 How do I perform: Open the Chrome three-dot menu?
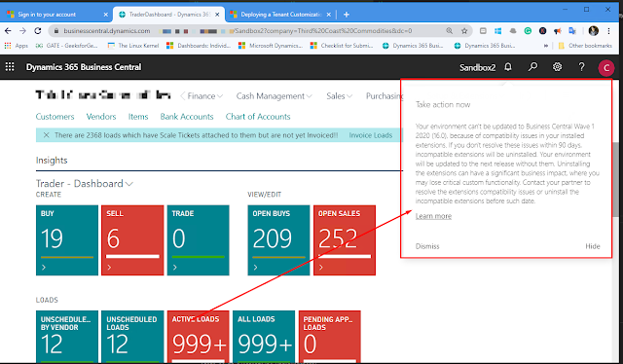coord(608,30)
